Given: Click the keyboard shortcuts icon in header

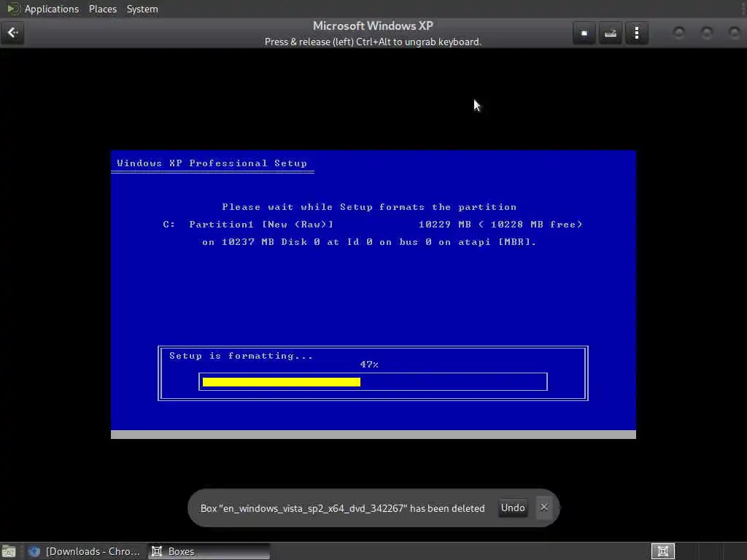Looking at the screenshot, I should [x=611, y=33].
